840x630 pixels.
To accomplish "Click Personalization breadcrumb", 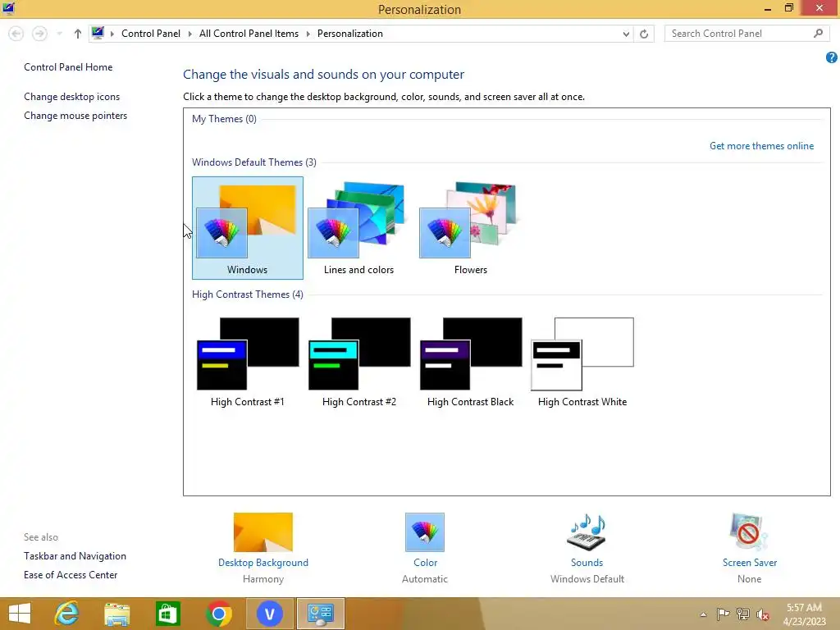I will coord(349,33).
